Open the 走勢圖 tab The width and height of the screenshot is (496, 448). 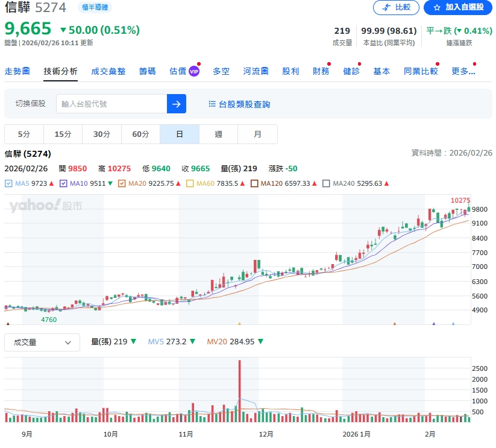pos(17,71)
